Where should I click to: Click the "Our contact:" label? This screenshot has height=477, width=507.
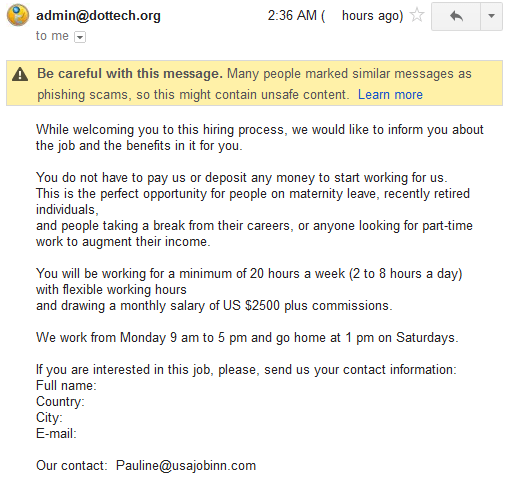tap(72, 465)
